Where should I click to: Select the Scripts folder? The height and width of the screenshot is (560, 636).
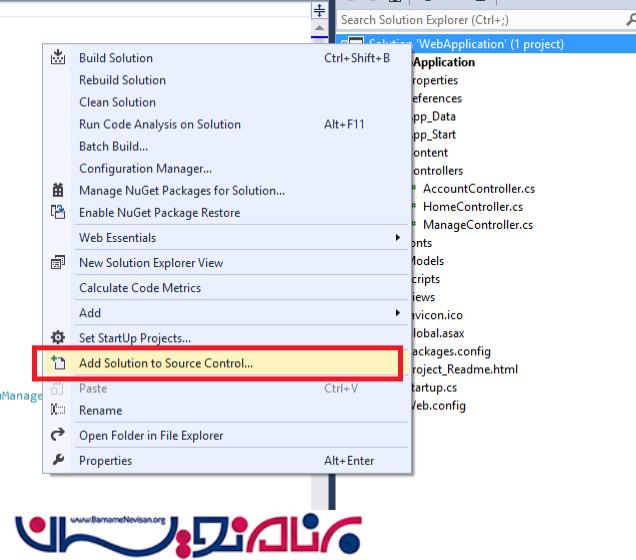click(x=425, y=279)
